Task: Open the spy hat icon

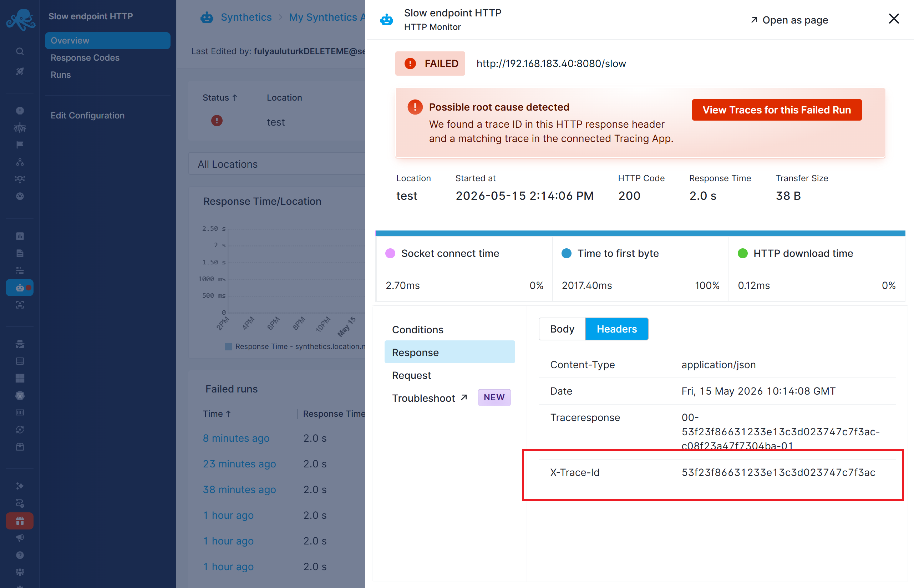Action: (20, 344)
